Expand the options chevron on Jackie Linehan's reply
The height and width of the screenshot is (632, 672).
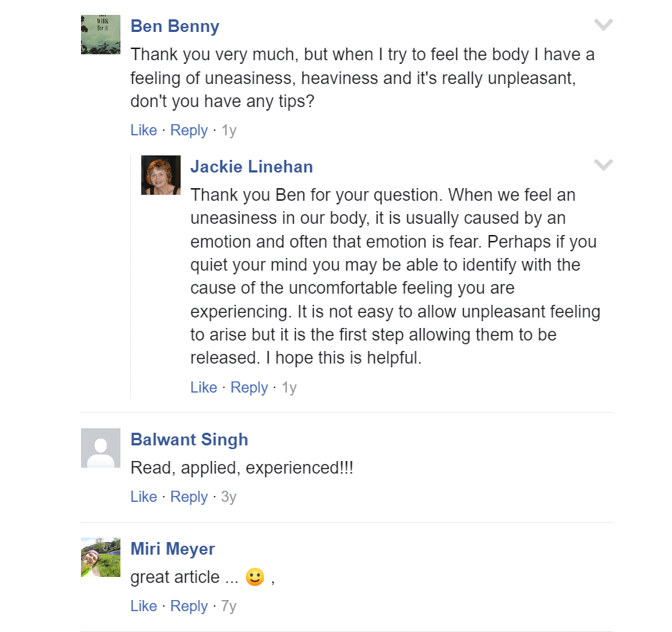pyautogui.click(x=604, y=165)
